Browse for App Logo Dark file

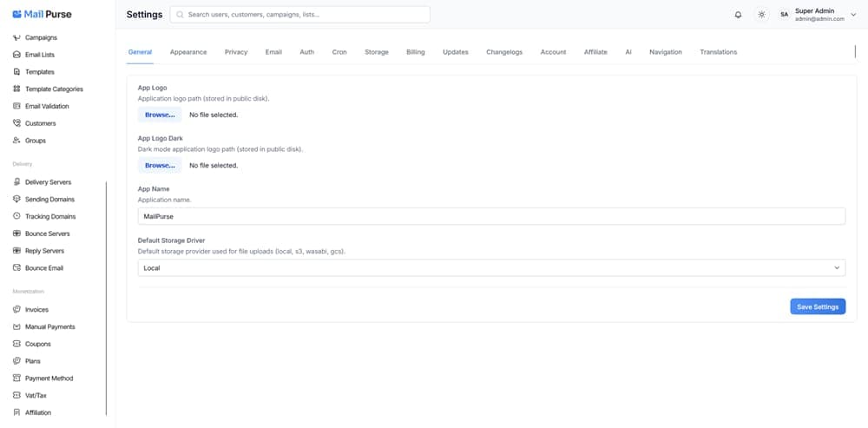pyautogui.click(x=160, y=165)
